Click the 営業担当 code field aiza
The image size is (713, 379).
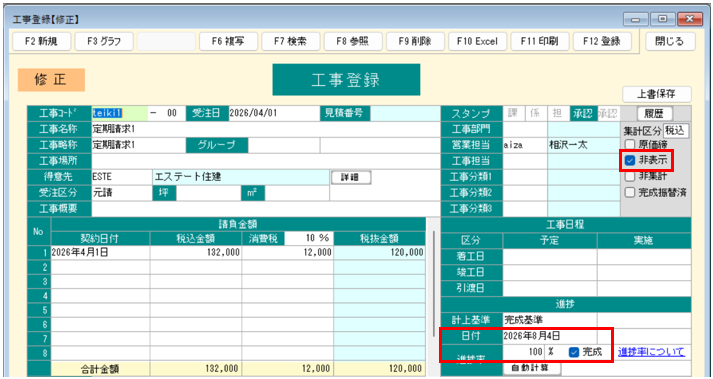525,145
